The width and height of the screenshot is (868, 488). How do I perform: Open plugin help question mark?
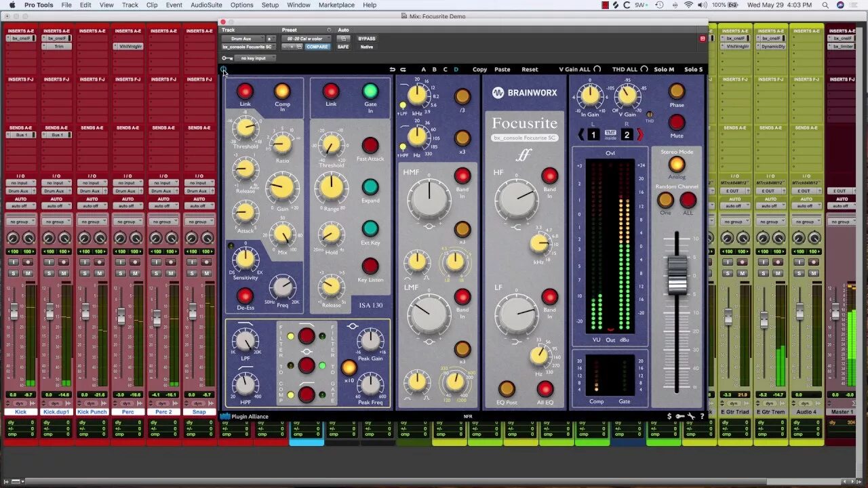click(702, 416)
